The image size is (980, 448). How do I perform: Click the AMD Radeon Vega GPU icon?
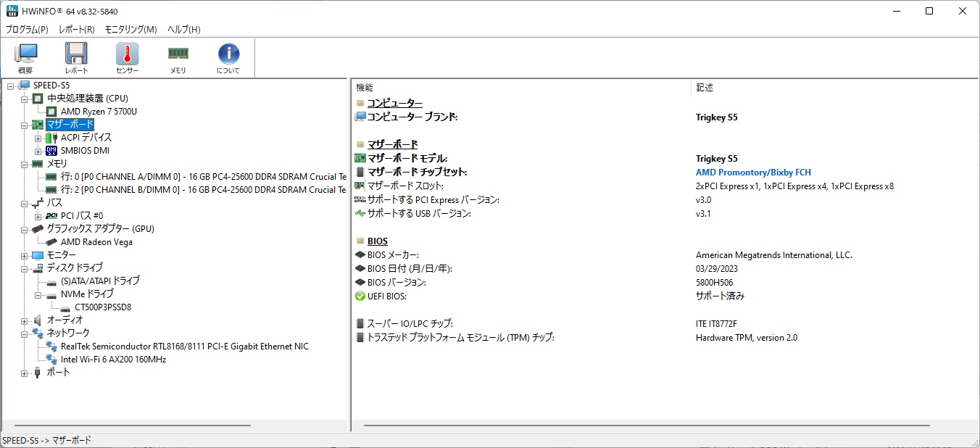(x=51, y=242)
